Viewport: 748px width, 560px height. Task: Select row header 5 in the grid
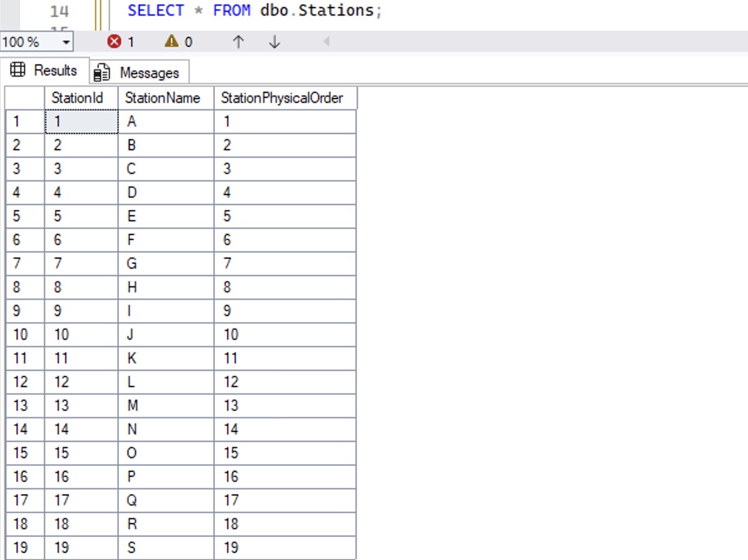[x=24, y=216]
